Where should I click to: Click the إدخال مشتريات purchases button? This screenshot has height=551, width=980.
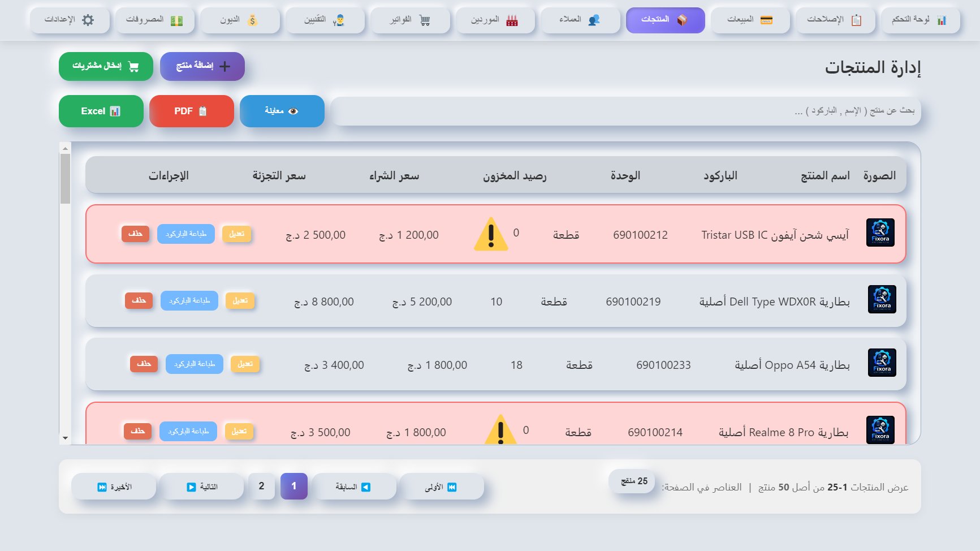click(x=106, y=66)
